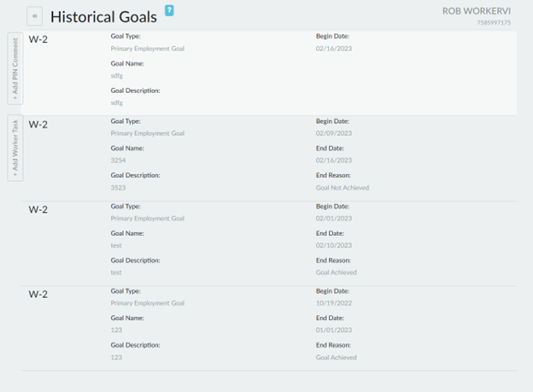
Task: Click the Goal Type of the first goal
Action: [147, 49]
